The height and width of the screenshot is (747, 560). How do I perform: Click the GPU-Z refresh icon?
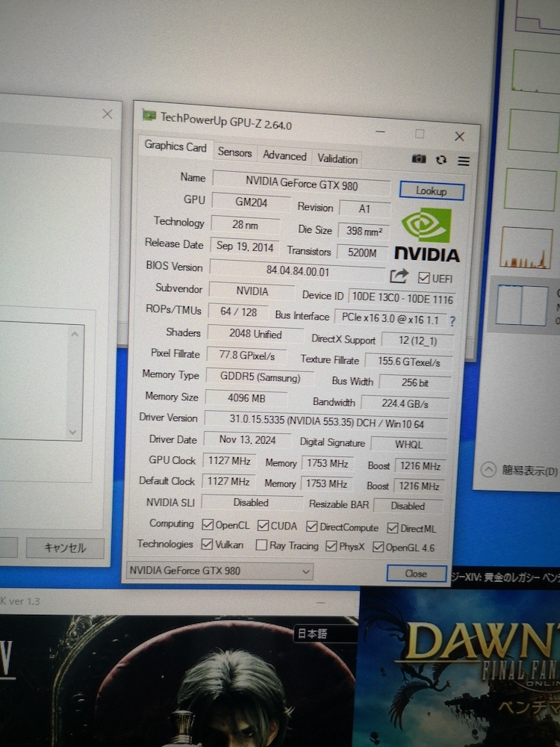[441, 160]
